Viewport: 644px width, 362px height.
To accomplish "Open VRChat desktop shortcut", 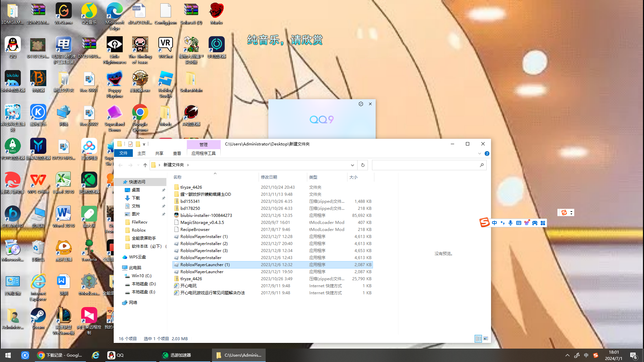I will pos(166,48).
